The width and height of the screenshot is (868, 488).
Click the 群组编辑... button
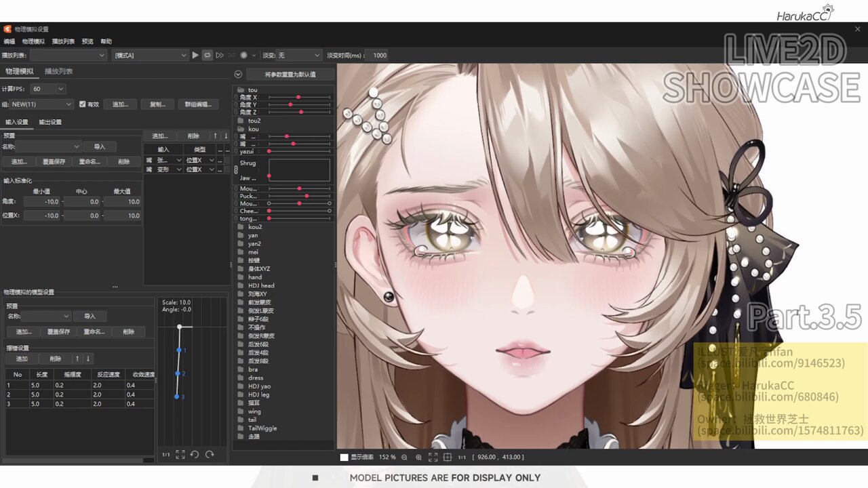198,104
